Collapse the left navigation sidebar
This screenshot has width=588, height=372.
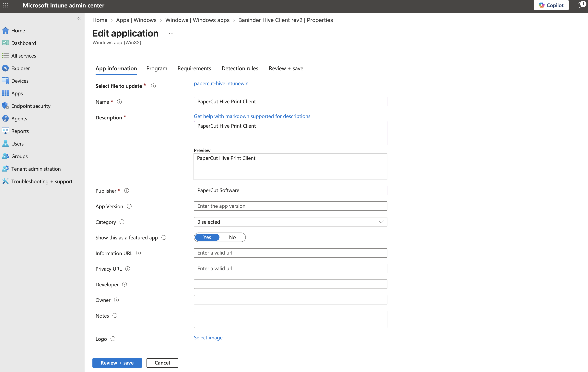79,18
